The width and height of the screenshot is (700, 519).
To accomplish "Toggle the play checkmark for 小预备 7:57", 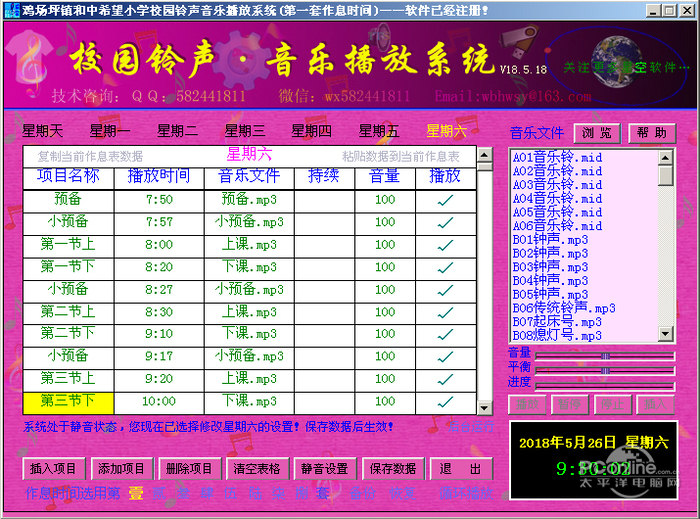I will 446,223.
